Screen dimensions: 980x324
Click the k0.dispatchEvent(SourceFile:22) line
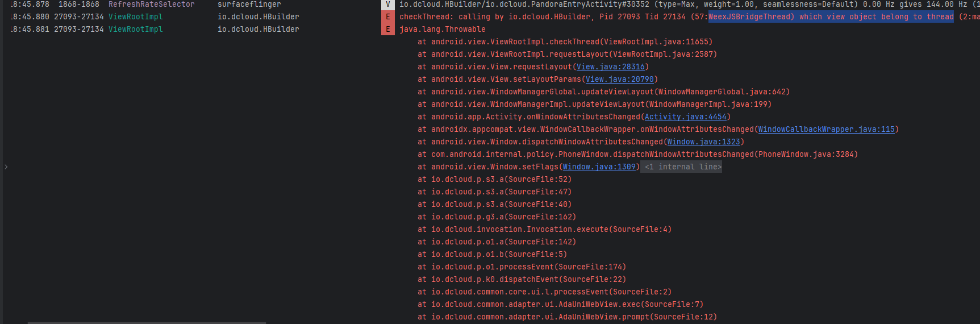point(522,280)
